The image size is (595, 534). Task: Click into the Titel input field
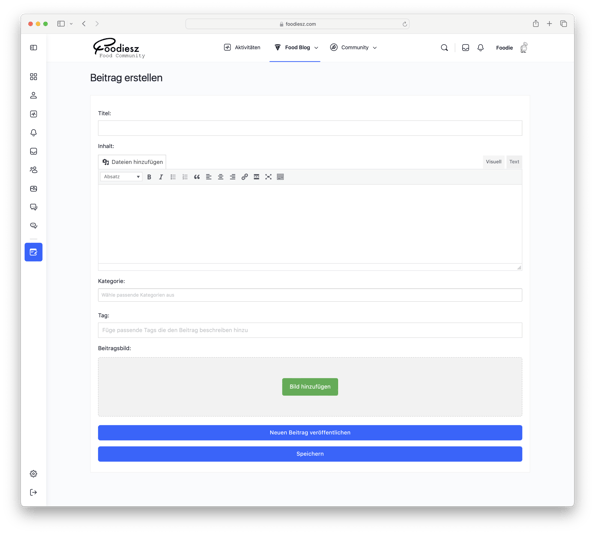tap(310, 128)
